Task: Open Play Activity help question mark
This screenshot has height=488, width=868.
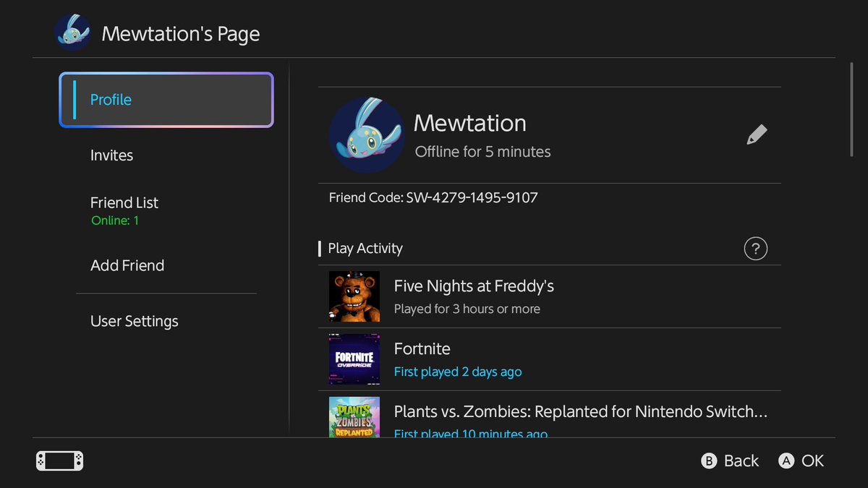Action: click(x=755, y=249)
